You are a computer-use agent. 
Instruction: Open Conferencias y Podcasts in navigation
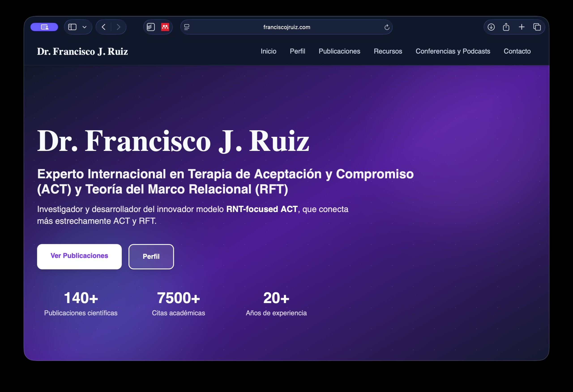[453, 51]
